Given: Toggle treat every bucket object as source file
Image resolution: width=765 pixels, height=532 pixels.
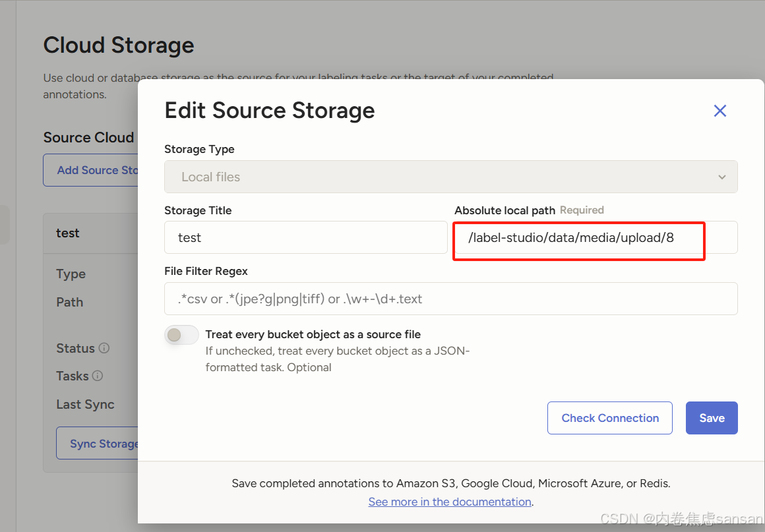Looking at the screenshot, I should [182, 335].
